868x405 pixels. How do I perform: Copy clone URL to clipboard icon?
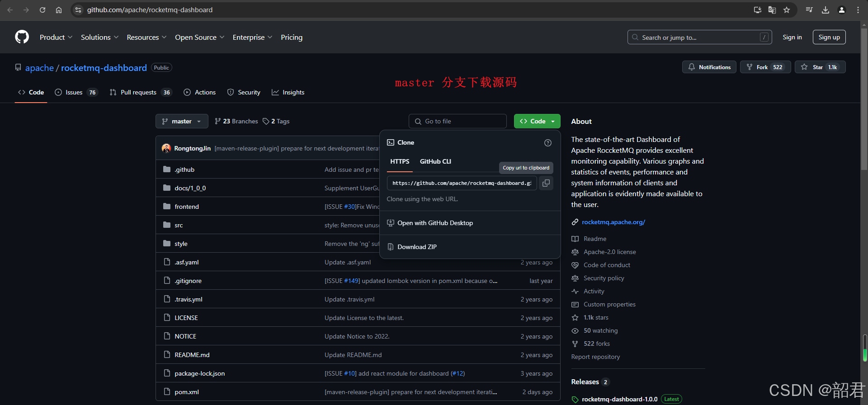tap(546, 183)
